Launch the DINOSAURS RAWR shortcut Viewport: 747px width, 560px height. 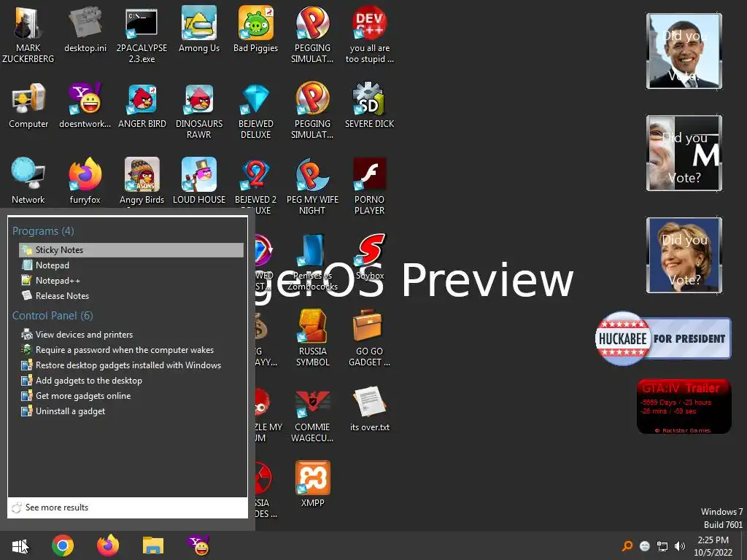tap(198, 111)
